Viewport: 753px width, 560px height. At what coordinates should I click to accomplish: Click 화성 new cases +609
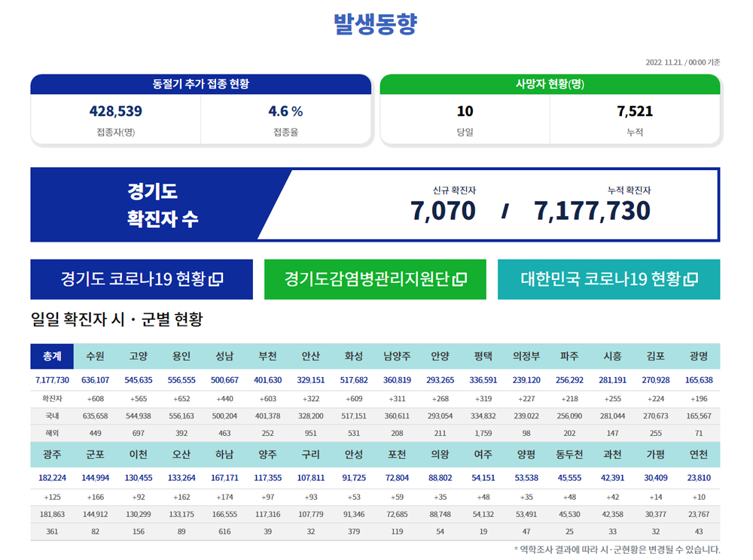354,399
